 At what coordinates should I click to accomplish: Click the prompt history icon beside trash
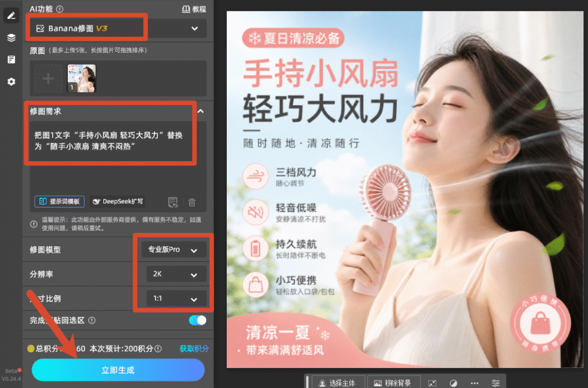click(x=172, y=202)
